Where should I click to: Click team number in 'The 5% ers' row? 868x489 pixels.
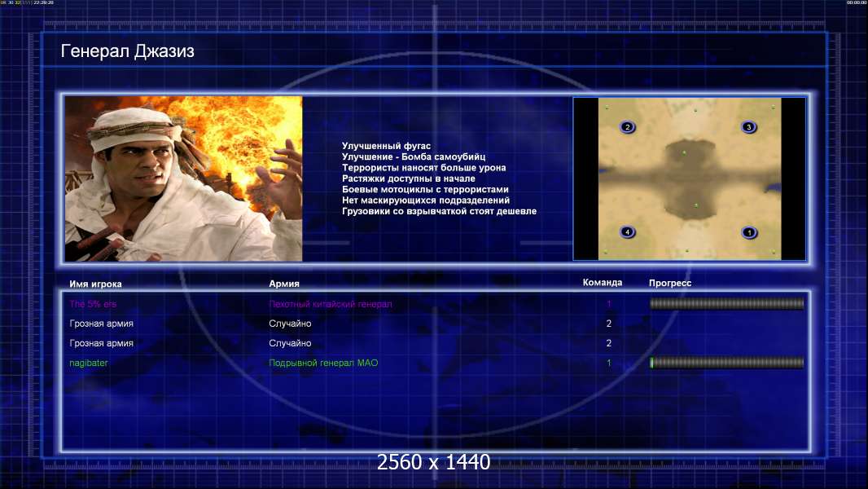coord(609,304)
